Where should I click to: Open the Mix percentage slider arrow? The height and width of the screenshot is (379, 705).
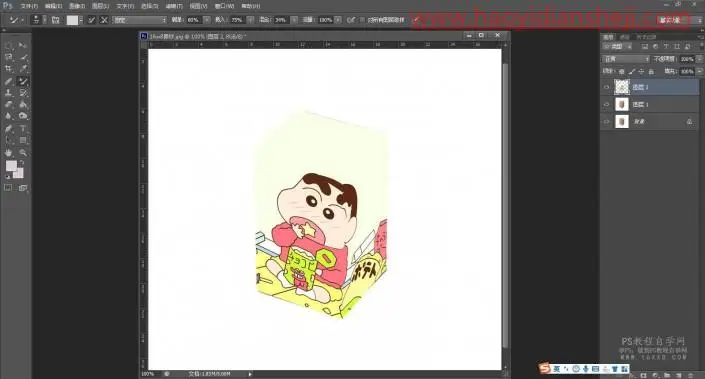tap(294, 20)
